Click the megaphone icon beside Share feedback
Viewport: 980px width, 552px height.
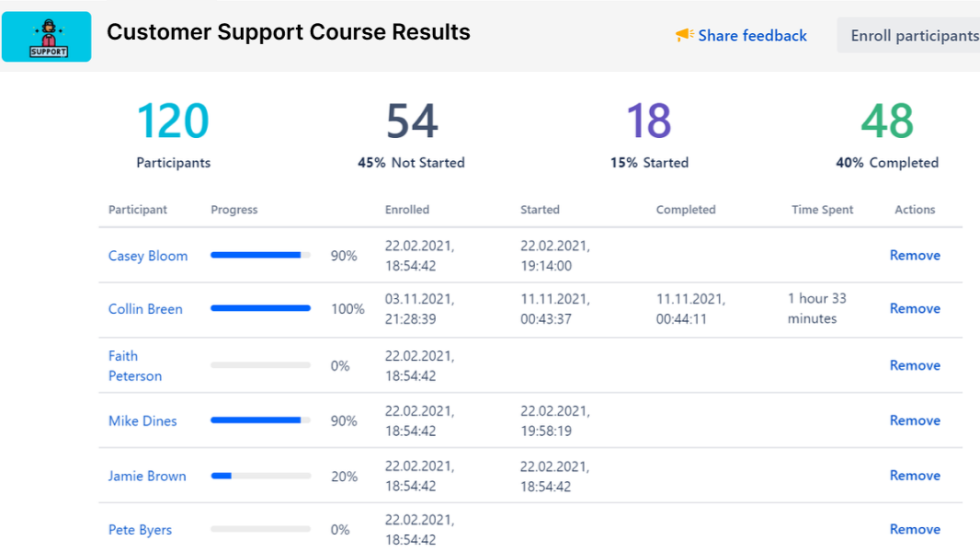click(x=684, y=35)
